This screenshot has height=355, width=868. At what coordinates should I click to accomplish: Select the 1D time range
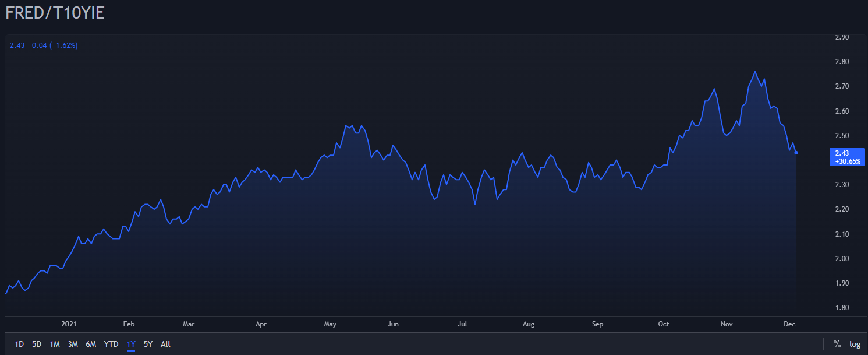[x=19, y=344]
